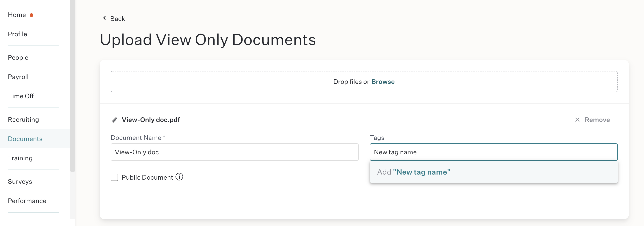Screen dimensions: 644x226
Task: Navigate to Payroll
Action: tap(18, 77)
